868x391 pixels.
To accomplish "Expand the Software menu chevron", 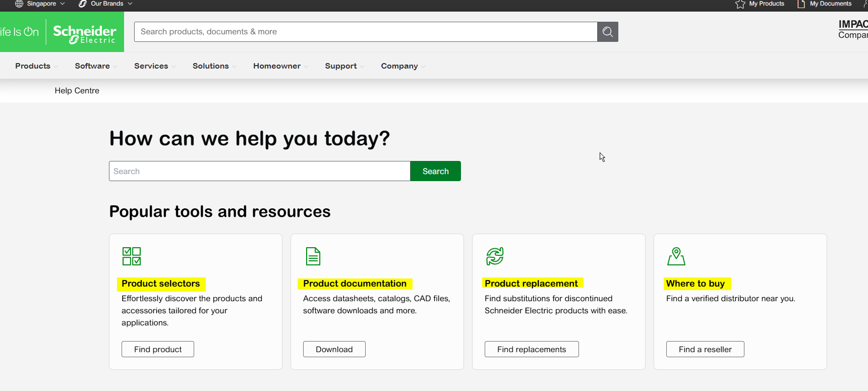I will click(x=115, y=67).
